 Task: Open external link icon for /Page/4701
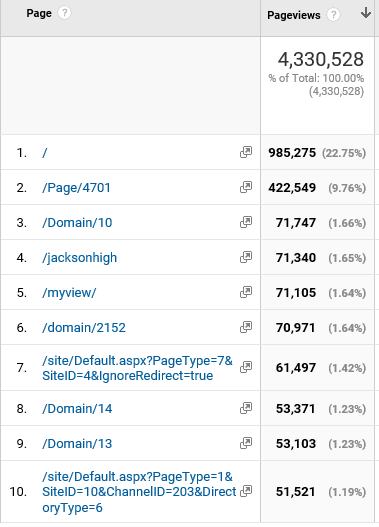point(246,187)
